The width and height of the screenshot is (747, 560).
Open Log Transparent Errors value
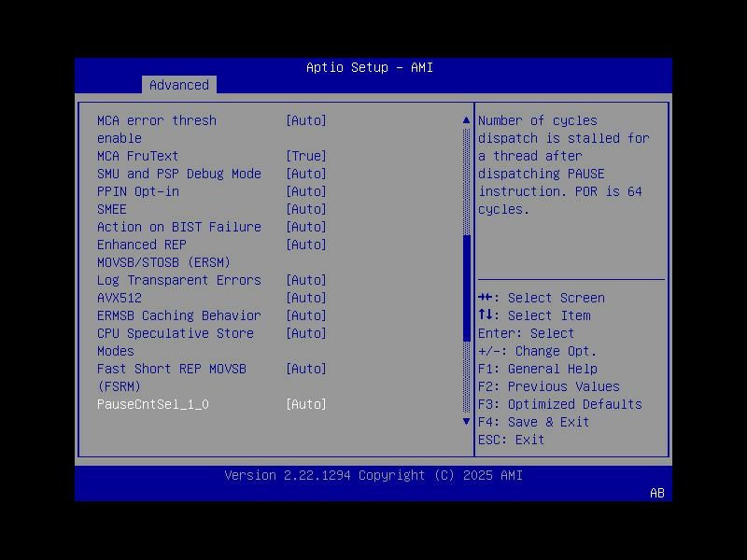click(306, 280)
